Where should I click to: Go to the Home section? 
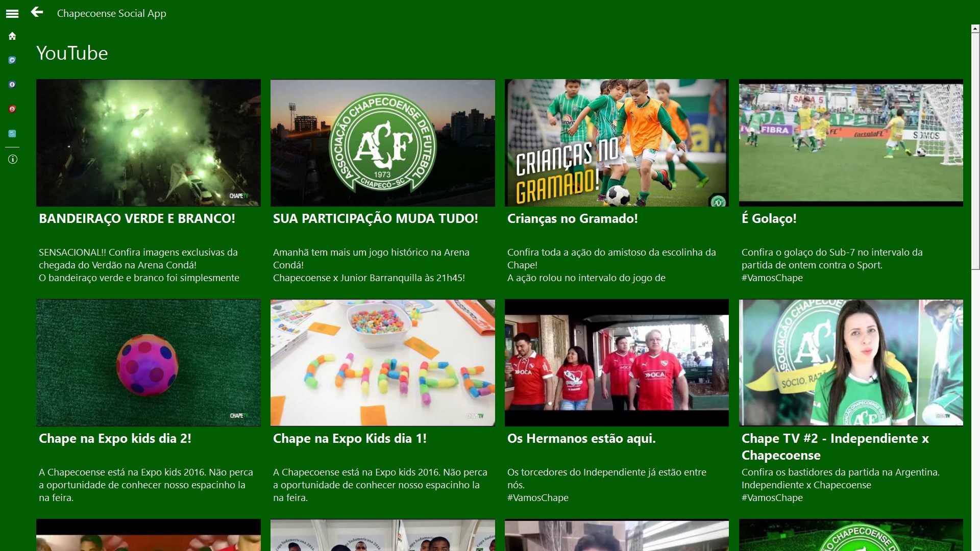point(12,36)
